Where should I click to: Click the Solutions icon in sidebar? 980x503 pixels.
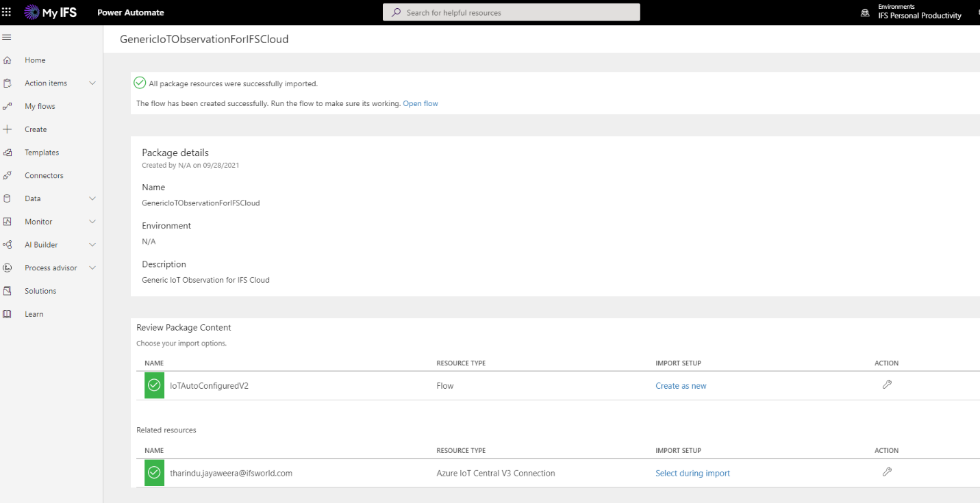(x=8, y=291)
